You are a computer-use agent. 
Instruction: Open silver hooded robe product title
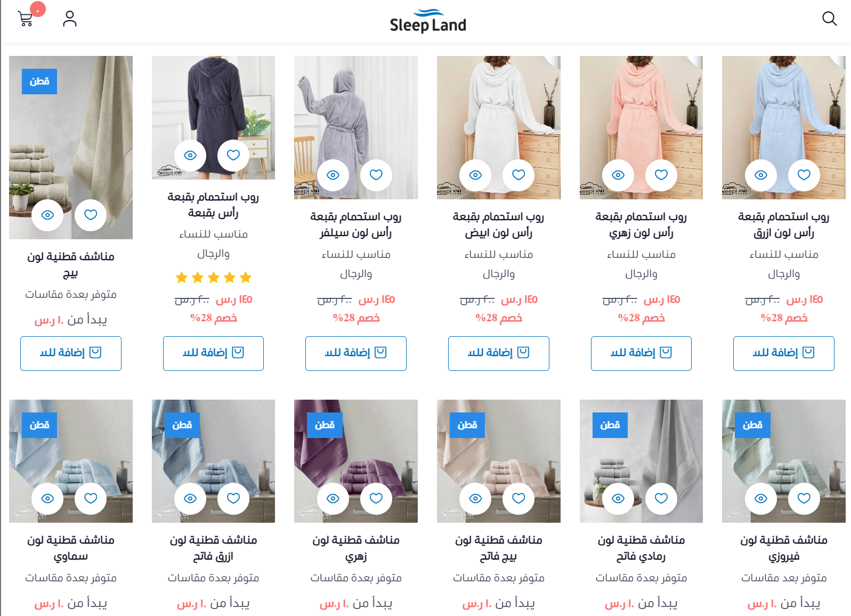pos(356,224)
